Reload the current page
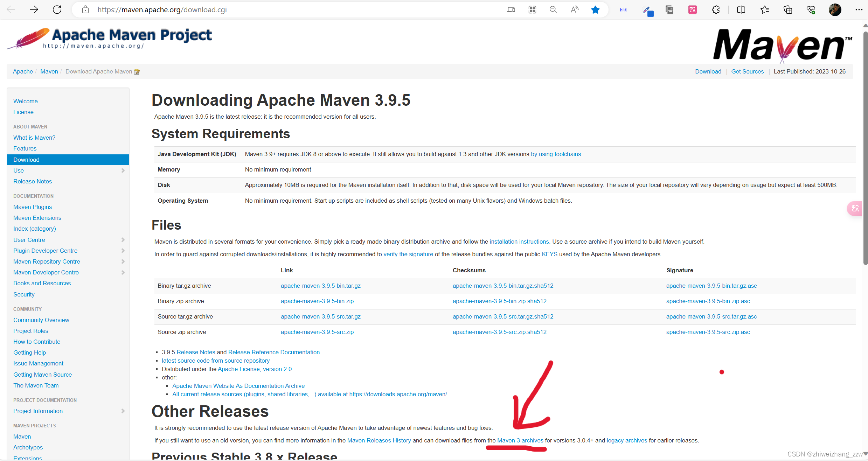Viewport: 868px width, 461px height. click(x=57, y=9)
